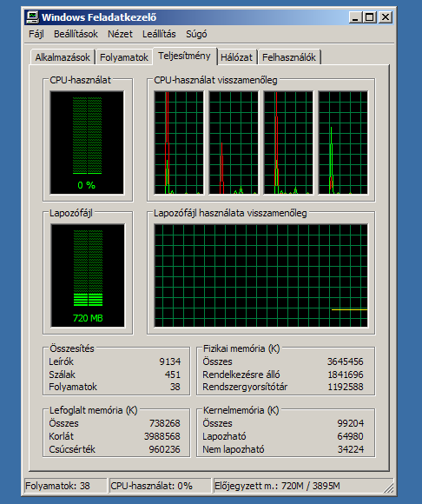Click the Korlát value 3988568
Screen dimensions: 422x504
coord(162,436)
